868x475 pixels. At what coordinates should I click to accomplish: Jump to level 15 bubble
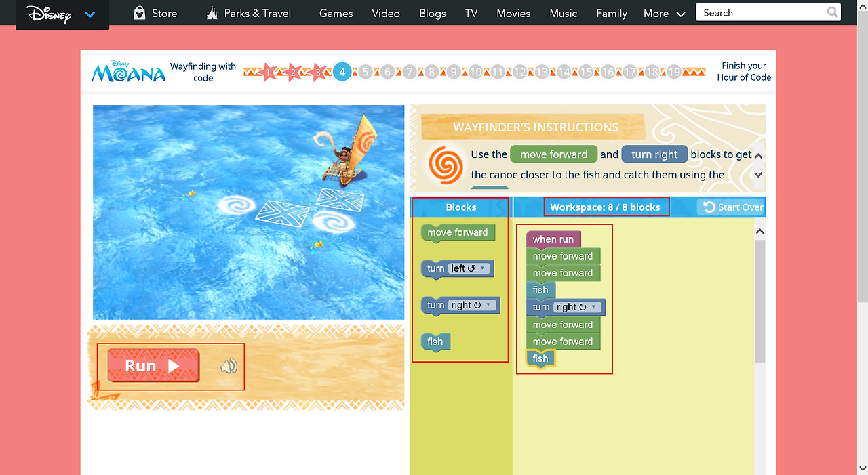585,72
